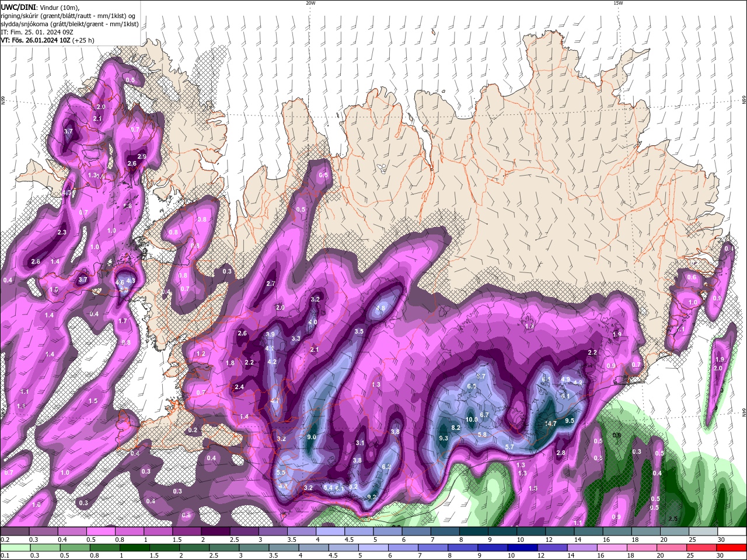Click the darkest green lower legend swatch between 1 and 1.5
This screenshot has height=560, width=747.
coord(134,548)
